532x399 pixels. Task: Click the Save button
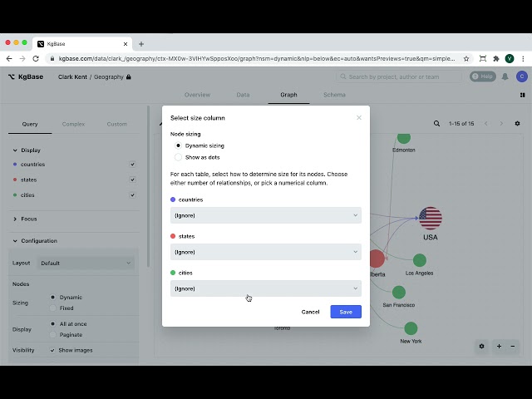point(346,312)
